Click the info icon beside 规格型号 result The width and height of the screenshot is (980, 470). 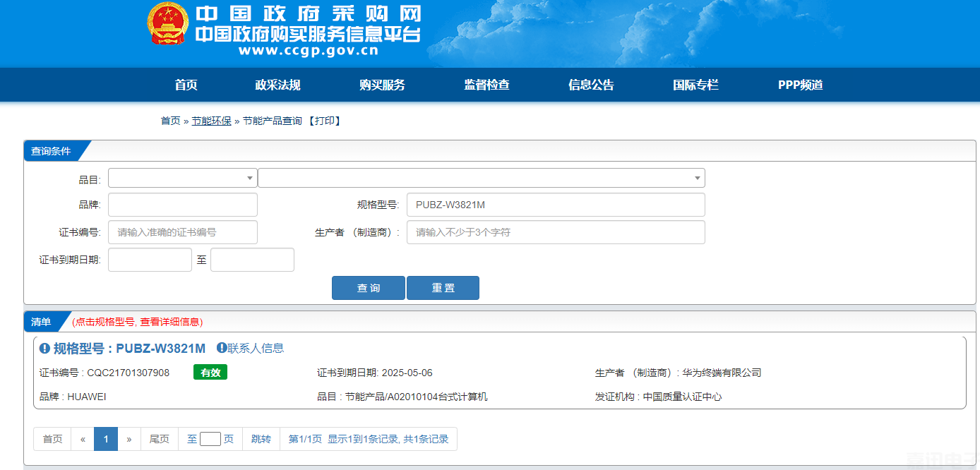pyautogui.click(x=45, y=349)
